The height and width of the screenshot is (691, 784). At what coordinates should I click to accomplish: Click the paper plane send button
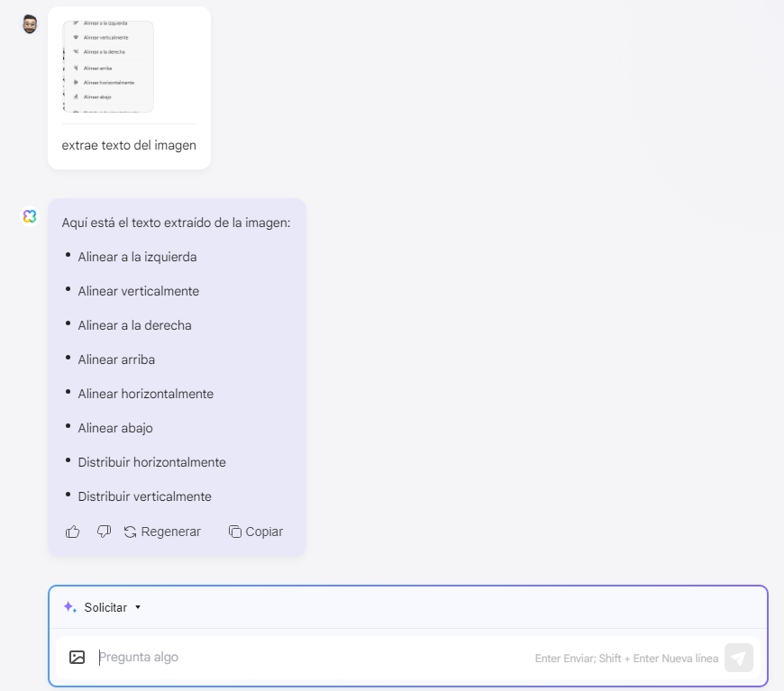point(739,658)
